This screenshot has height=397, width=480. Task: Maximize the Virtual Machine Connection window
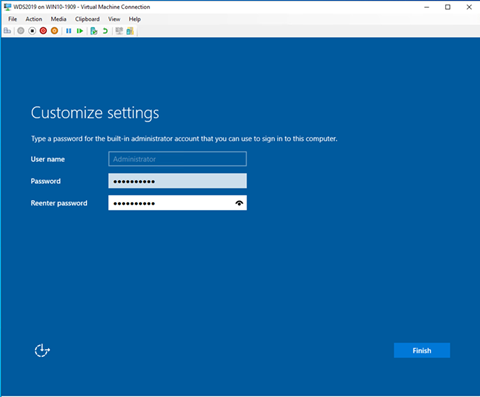pyautogui.click(x=448, y=7)
